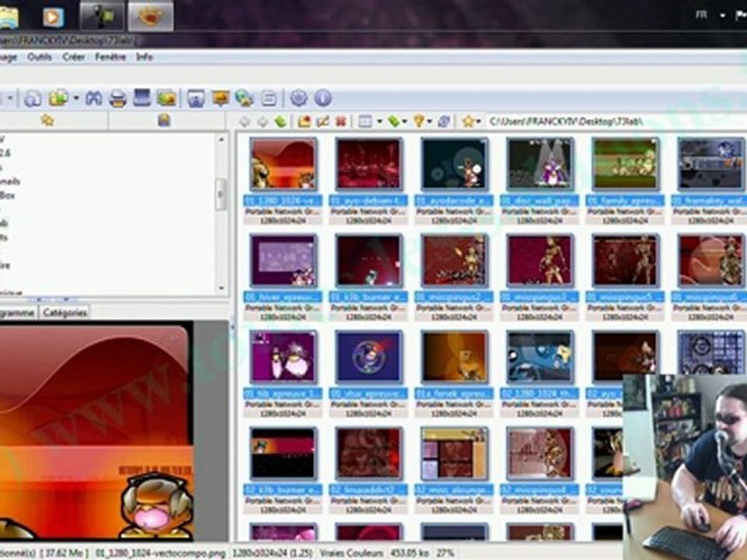This screenshot has width=747, height=560.
Task: Open the Outils menu
Action: (40, 57)
